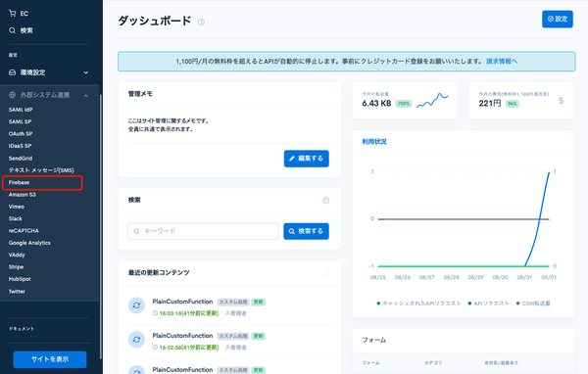Screen dimensions: 588x374
Task: Open HubSpot integration
Action: pos(20,279)
